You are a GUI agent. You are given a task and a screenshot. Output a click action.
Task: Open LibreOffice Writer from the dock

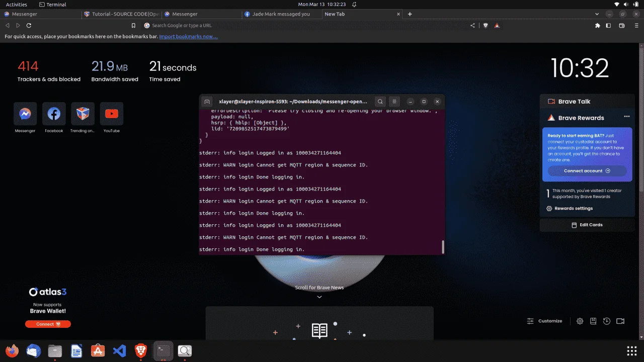click(76, 350)
